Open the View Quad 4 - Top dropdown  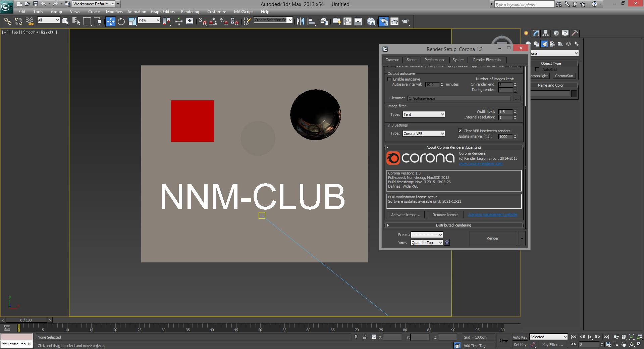[x=427, y=243]
